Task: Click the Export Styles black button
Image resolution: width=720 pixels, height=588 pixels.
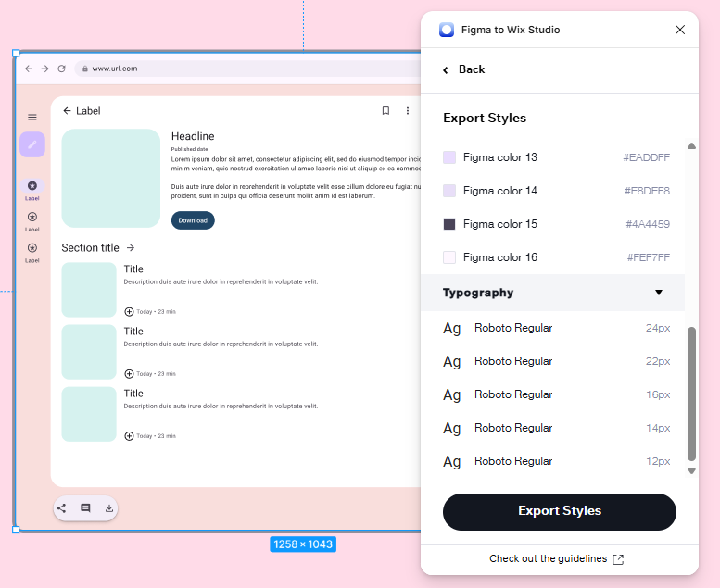Action: pyautogui.click(x=560, y=511)
